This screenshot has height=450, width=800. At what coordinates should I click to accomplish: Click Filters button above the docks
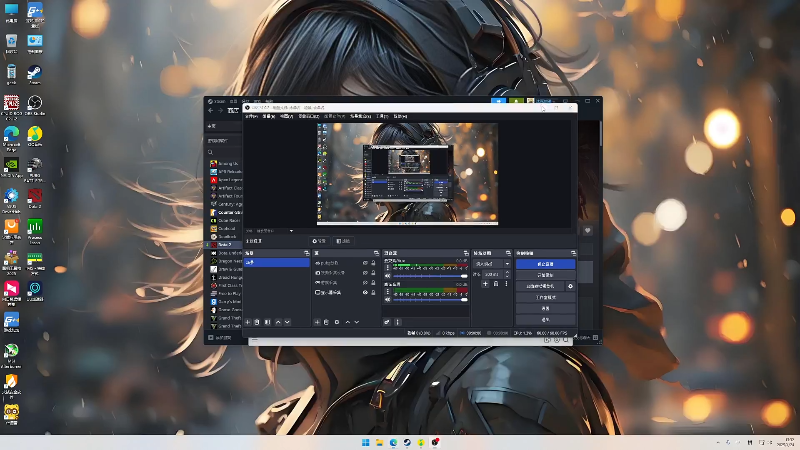pos(343,241)
